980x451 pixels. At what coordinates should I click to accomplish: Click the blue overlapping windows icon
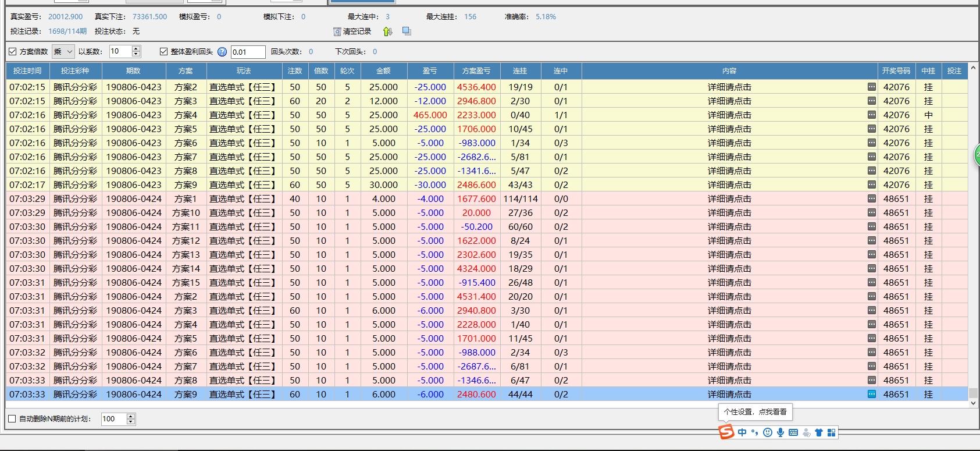[407, 31]
